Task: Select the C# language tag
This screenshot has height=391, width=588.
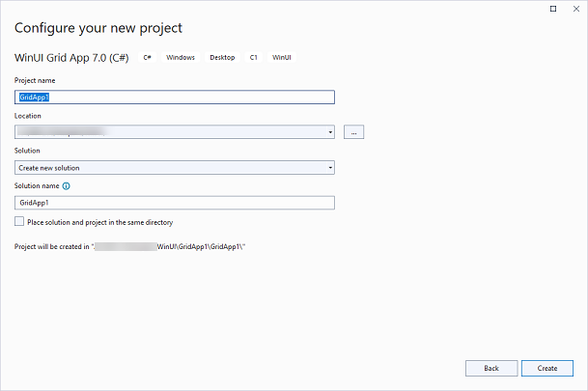Action: 148,58
